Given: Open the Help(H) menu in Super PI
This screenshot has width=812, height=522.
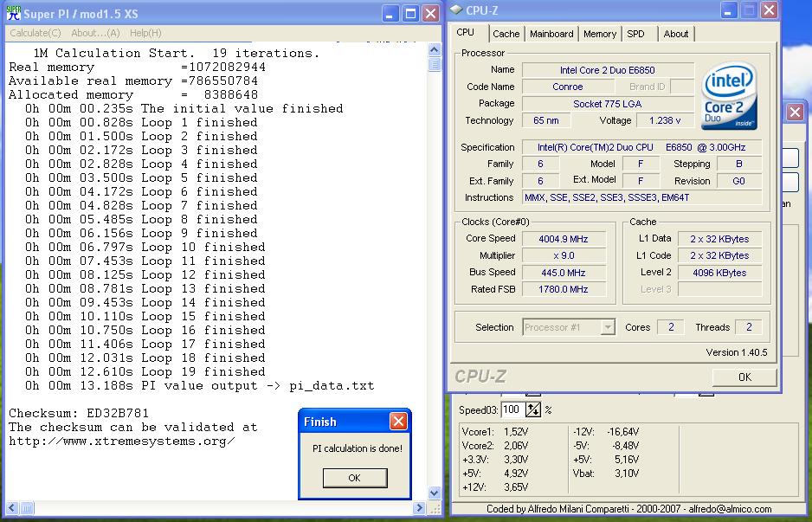Looking at the screenshot, I should coord(145,33).
